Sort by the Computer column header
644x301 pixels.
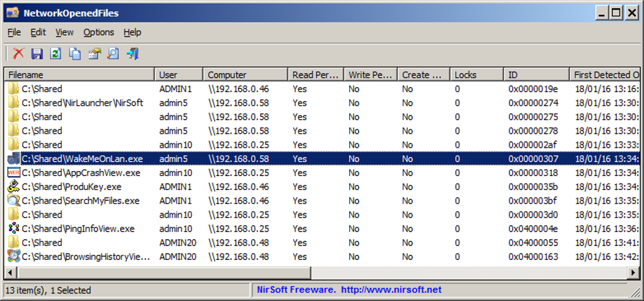(245, 74)
